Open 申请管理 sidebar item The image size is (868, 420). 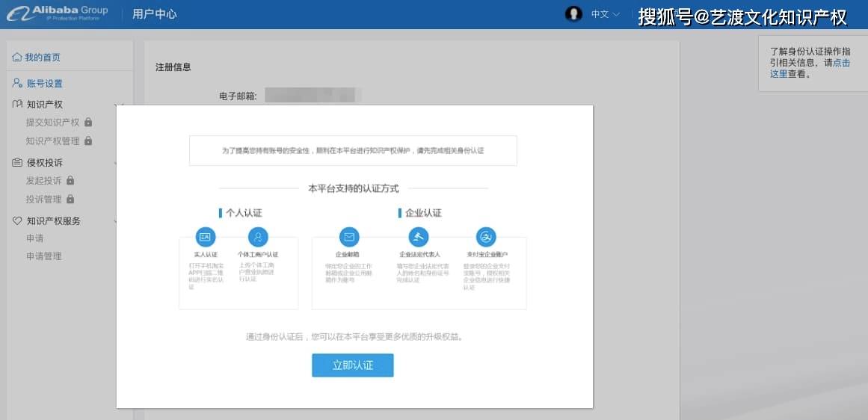(43, 256)
